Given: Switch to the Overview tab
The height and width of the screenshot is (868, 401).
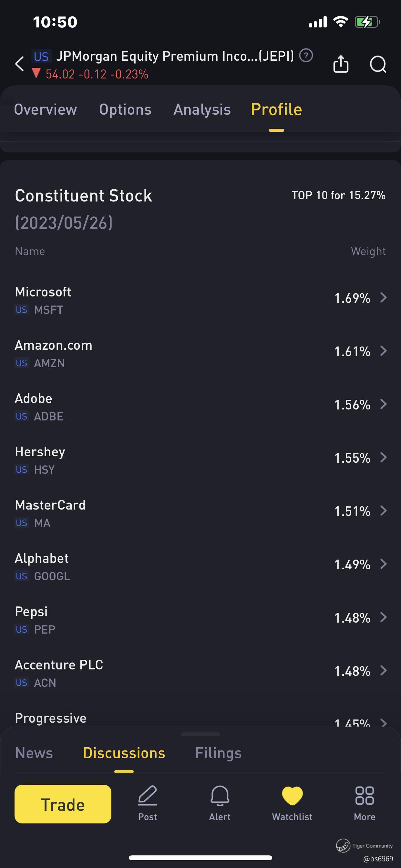Looking at the screenshot, I should point(46,109).
